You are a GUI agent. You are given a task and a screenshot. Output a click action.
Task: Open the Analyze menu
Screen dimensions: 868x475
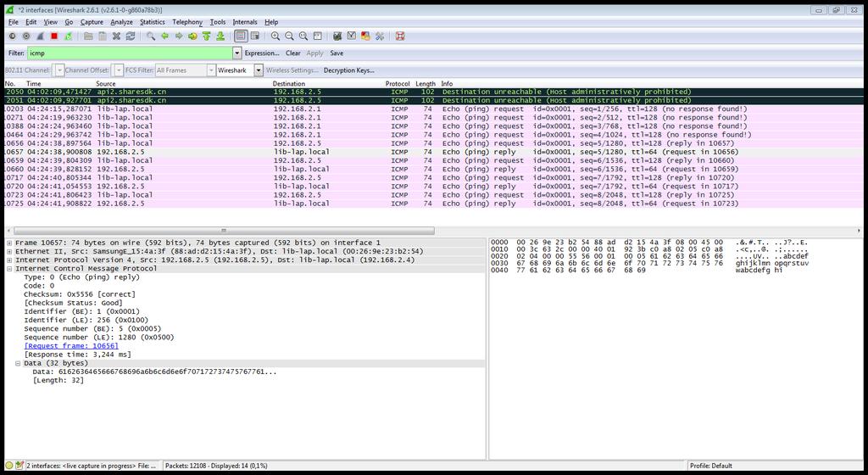(121, 22)
